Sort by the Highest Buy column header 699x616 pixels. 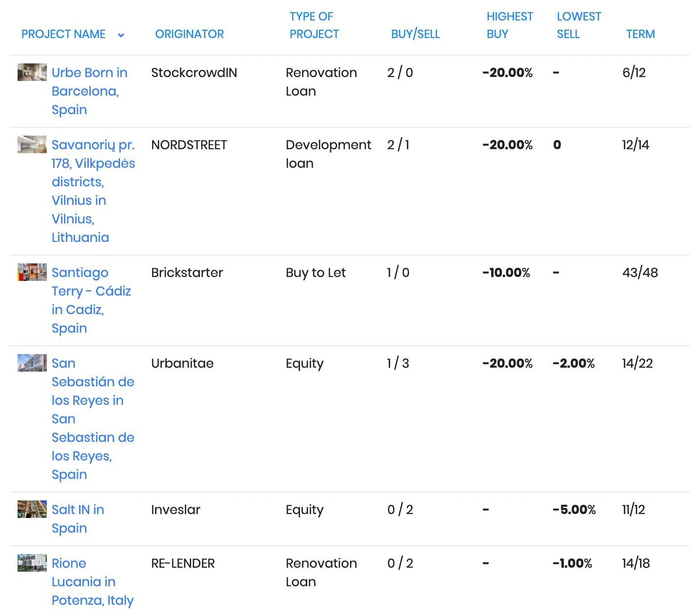(x=510, y=25)
